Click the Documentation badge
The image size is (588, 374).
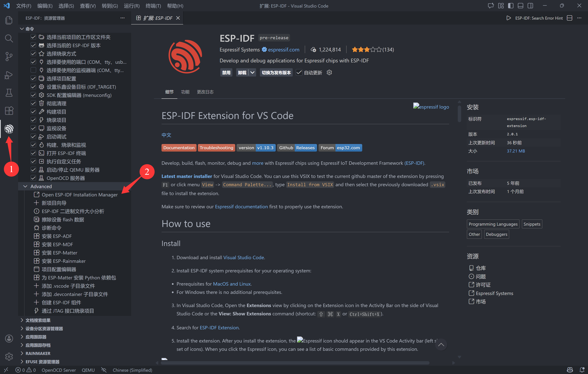click(x=179, y=148)
